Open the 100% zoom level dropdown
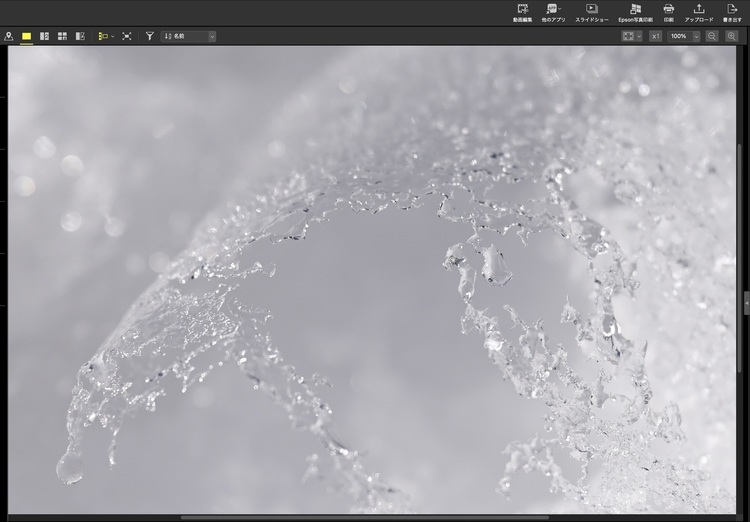Screen dimensions: 750x522 point(684,36)
